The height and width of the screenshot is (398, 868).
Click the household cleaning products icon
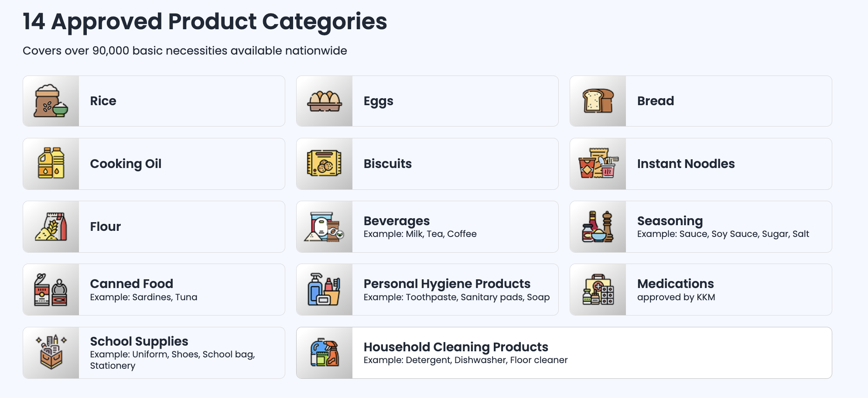tap(325, 353)
